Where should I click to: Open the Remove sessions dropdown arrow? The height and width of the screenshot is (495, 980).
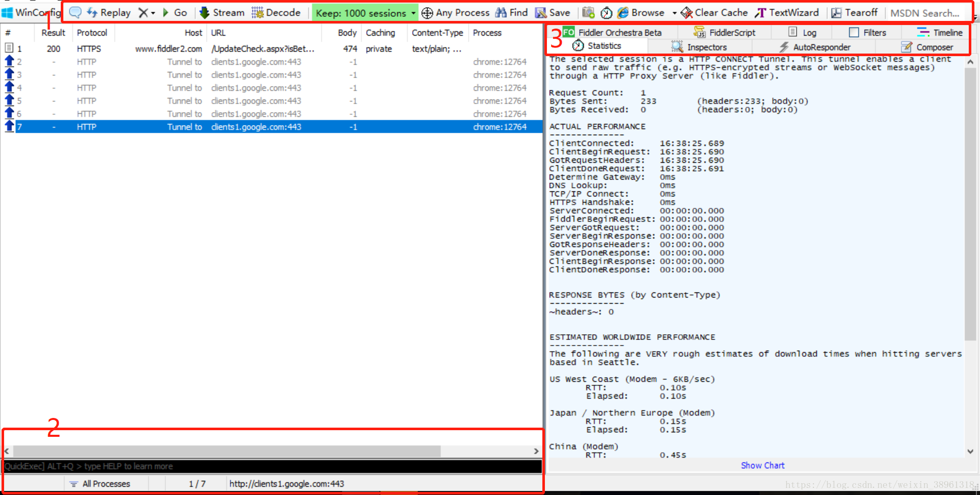click(x=153, y=13)
